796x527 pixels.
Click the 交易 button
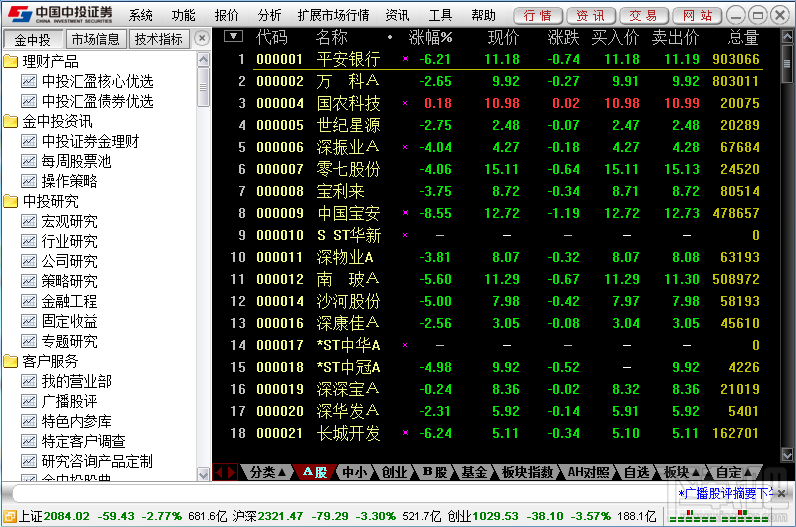[x=644, y=16]
